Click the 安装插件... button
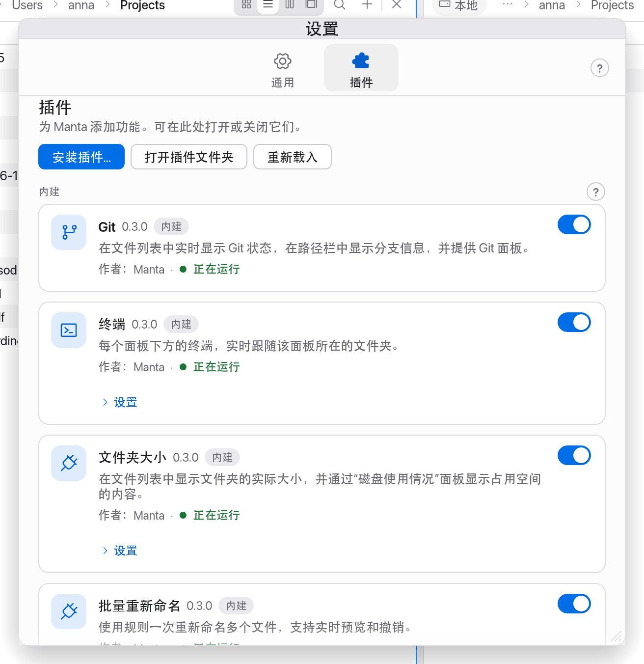 click(81, 157)
